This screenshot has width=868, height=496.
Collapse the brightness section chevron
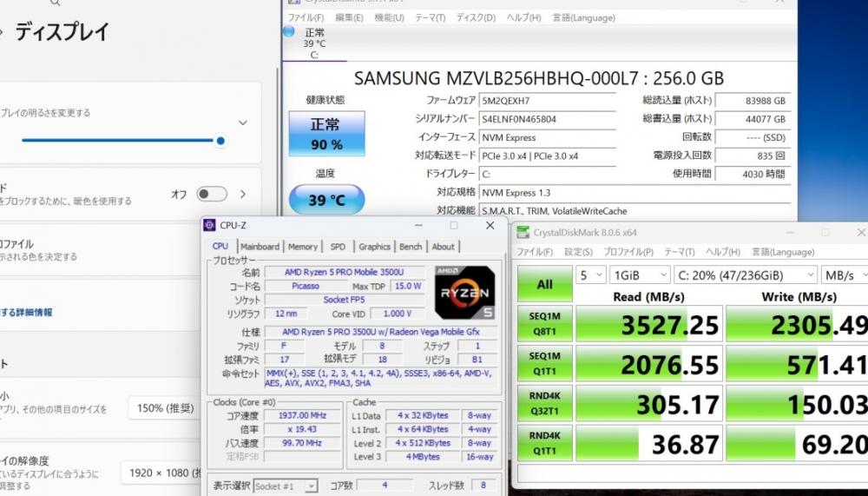point(242,122)
